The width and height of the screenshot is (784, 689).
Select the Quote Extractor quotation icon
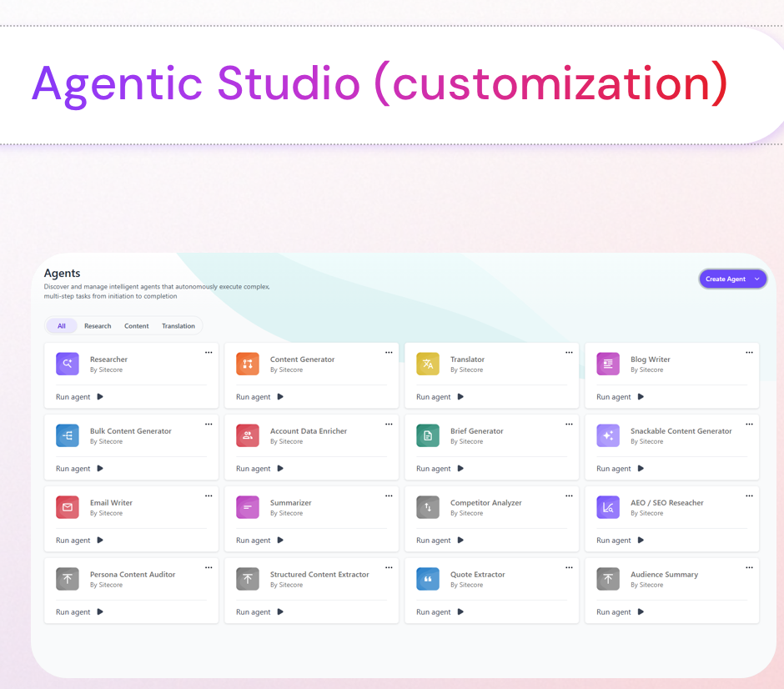point(428,579)
